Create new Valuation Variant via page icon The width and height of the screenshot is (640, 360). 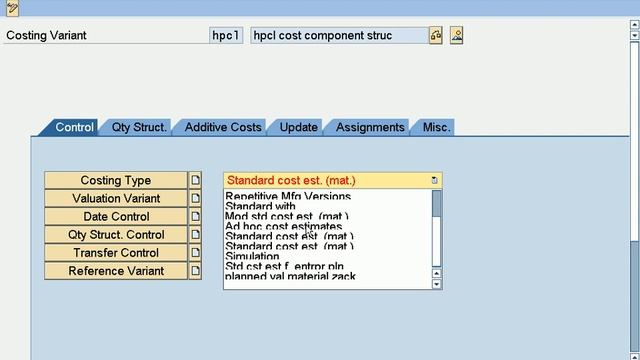[195, 198]
